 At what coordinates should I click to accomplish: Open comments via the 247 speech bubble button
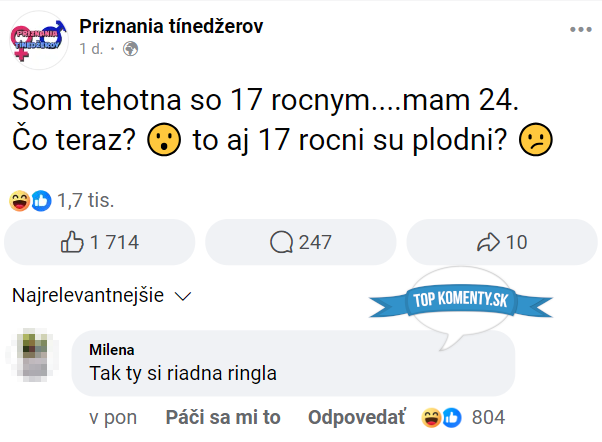click(300, 242)
